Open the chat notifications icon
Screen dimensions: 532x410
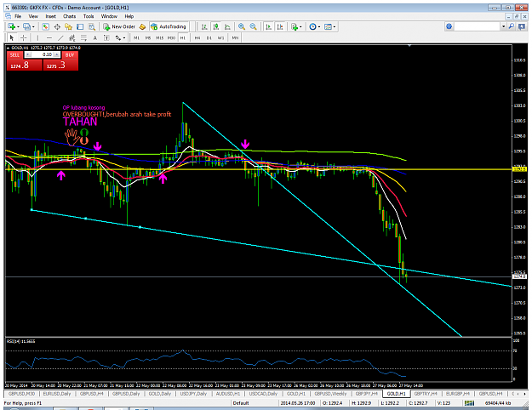click(x=522, y=26)
